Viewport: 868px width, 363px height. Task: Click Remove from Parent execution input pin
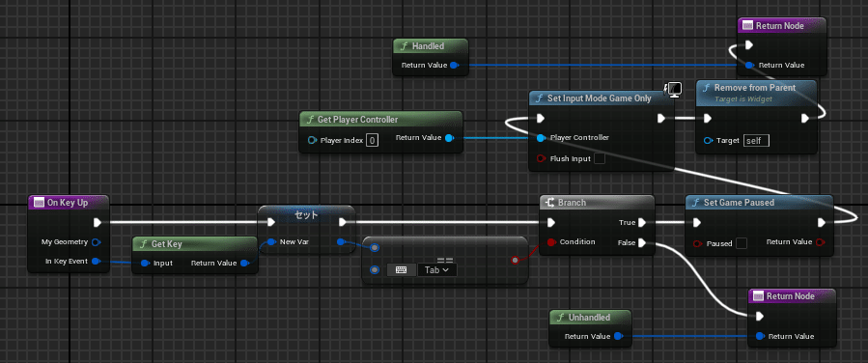(708, 119)
